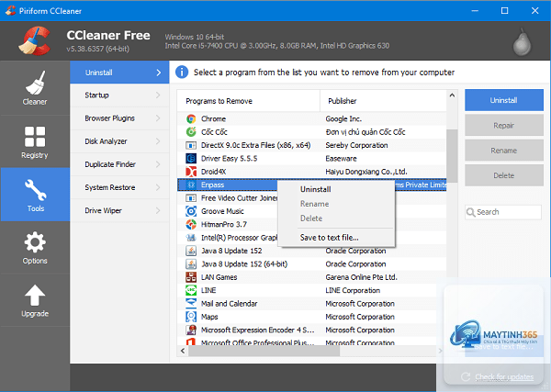Viewport: 551px width, 392px height.
Task: Select the Mail and Calendar icon
Action: click(191, 304)
